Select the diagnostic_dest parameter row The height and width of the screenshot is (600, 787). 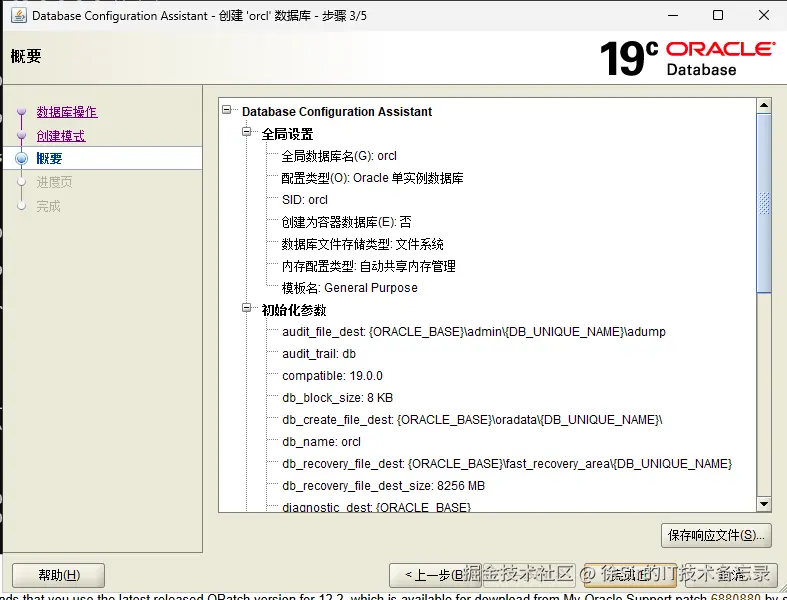pos(376,507)
